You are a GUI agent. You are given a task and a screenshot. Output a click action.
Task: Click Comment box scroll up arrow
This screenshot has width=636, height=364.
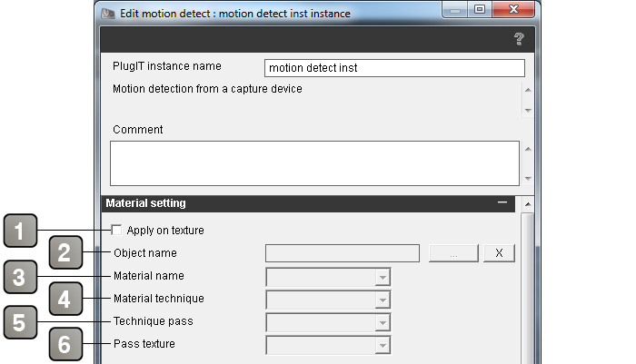pos(528,149)
